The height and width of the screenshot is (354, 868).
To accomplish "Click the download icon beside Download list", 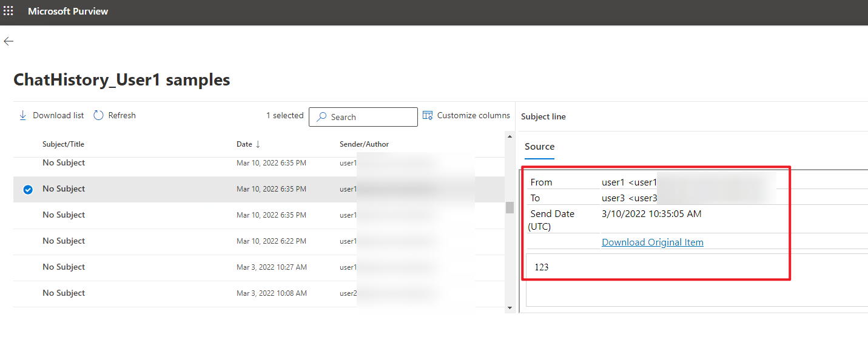I will (22, 115).
